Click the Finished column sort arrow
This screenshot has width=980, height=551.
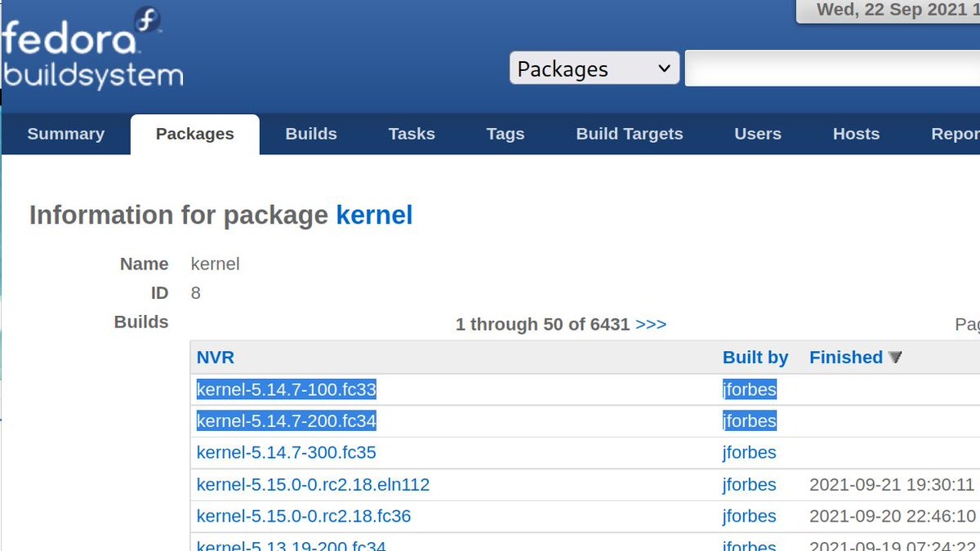895,358
